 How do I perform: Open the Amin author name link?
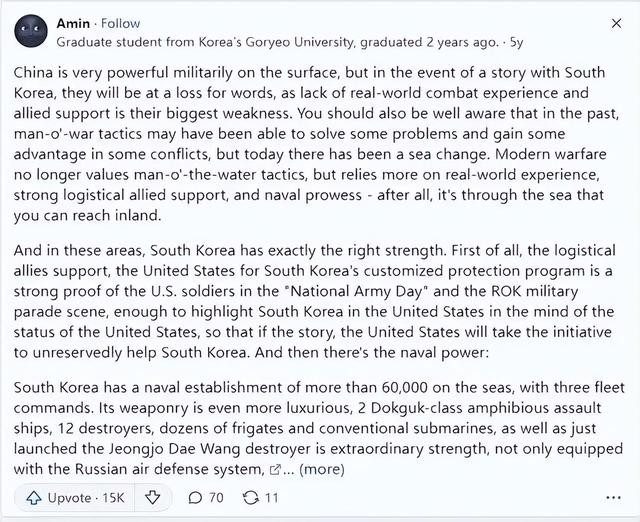[x=73, y=23]
